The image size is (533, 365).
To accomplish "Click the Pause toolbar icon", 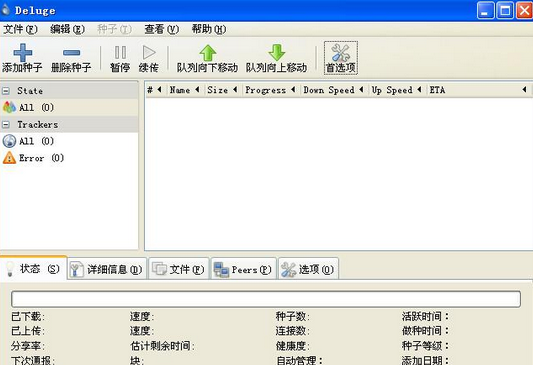I will coord(120,53).
